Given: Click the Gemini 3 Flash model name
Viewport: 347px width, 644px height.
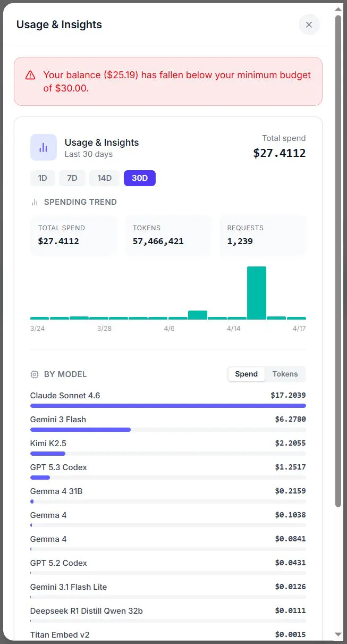Looking at the screenshot, I should pos(58,420).
